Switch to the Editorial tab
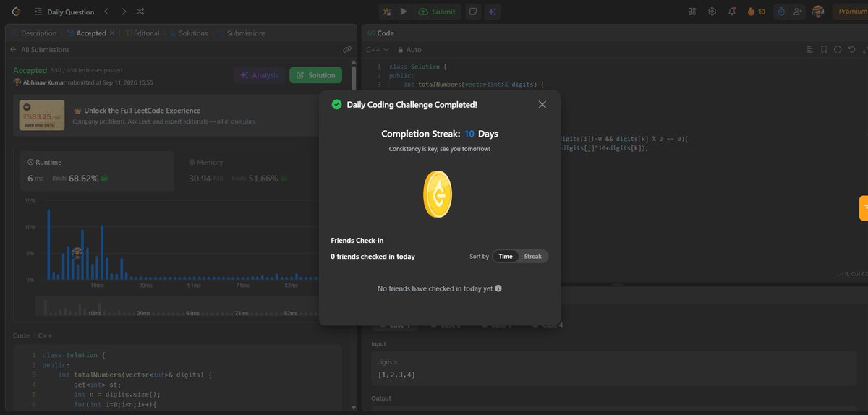This screenshot has width=868, height=415. [x=141, y=33]
